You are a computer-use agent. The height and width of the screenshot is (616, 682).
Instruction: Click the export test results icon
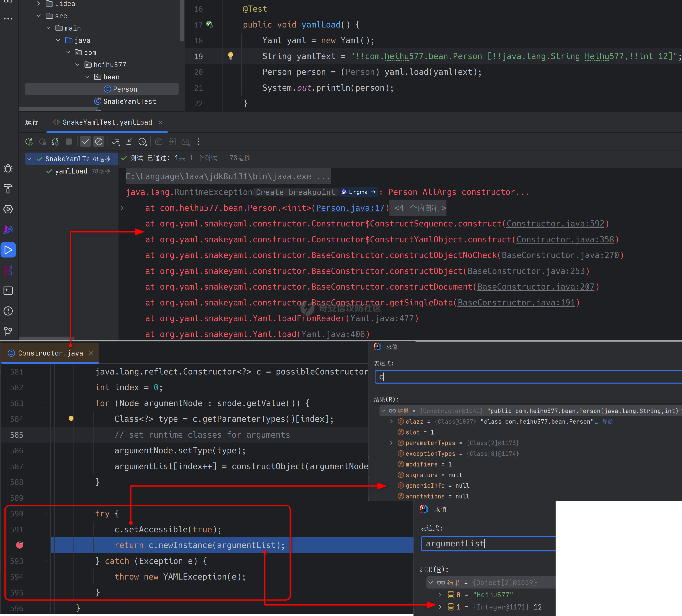pyautogui.click(x=172, y=142)
